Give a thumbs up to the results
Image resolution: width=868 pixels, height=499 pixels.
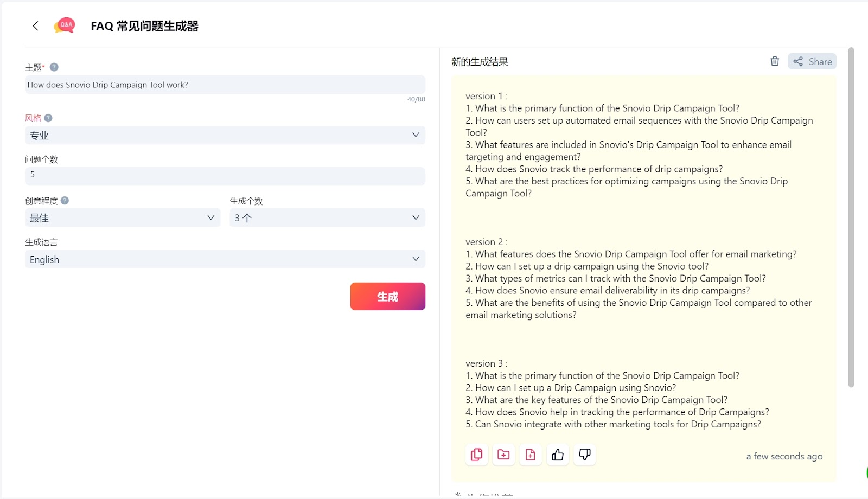click(x=558, y=455)
